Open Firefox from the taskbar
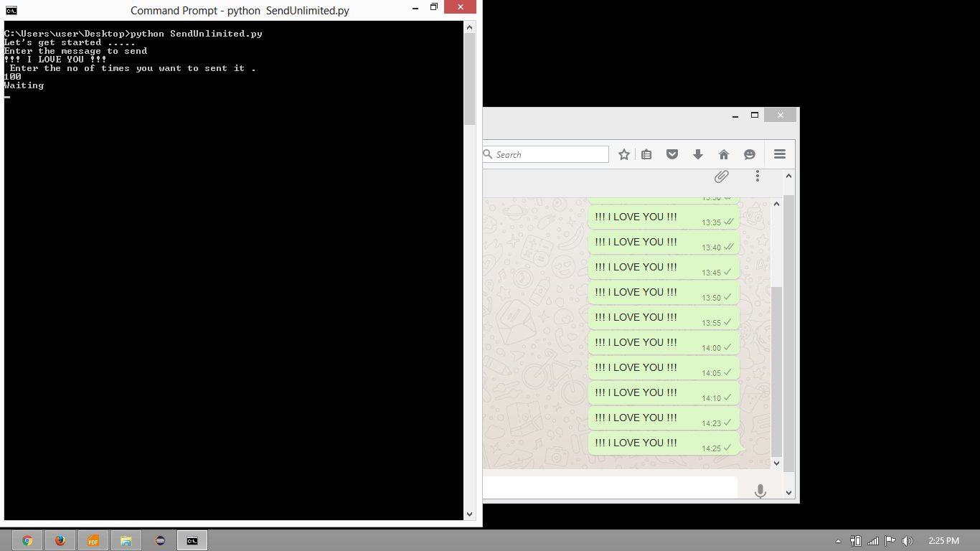Screen dimensions: 980x551 [60, 541]
